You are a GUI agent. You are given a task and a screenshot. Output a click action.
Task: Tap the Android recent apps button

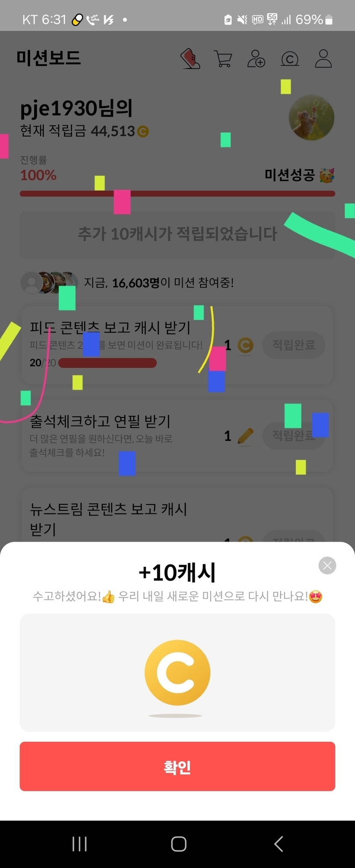click(x=80, y=844)
